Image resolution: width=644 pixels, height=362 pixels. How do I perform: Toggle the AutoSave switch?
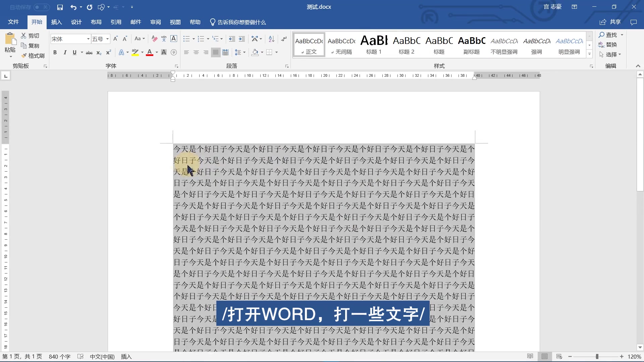click(x=42, y=7)
